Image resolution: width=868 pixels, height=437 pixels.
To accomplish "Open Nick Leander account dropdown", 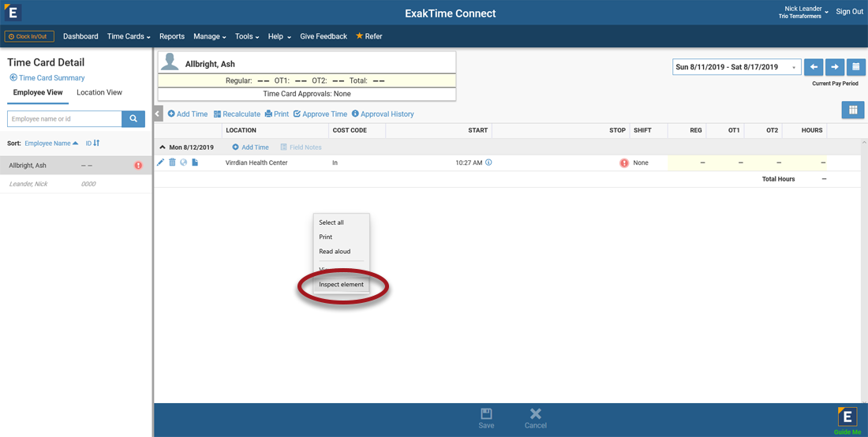I will click(803, 12).
